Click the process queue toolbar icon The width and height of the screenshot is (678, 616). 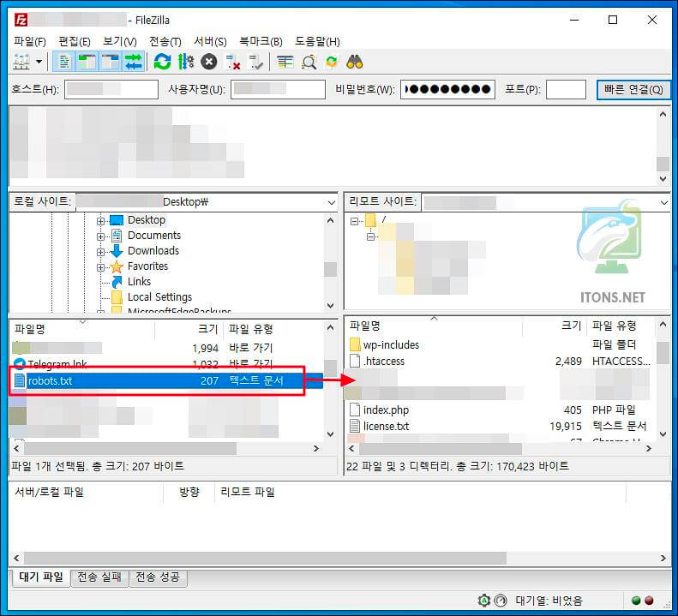pyautogui.click(x=185, y=62)
